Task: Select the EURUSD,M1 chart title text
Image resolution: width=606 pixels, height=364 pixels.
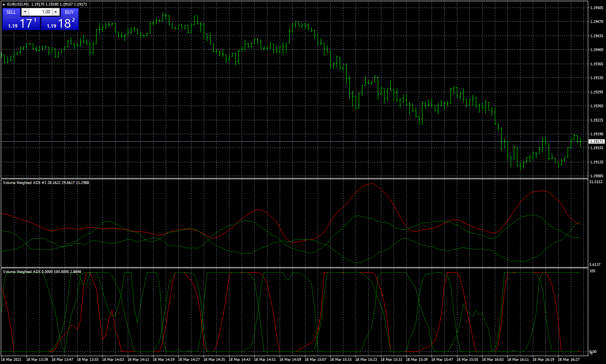Action: pyautogui.click(x=18, y=4)
